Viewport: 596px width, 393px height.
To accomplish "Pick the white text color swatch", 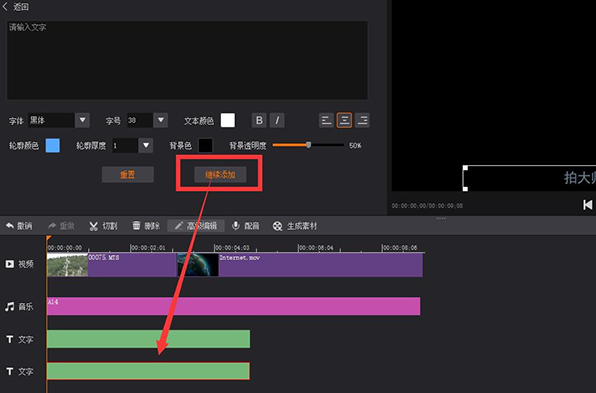I will [x=228, y=120].
